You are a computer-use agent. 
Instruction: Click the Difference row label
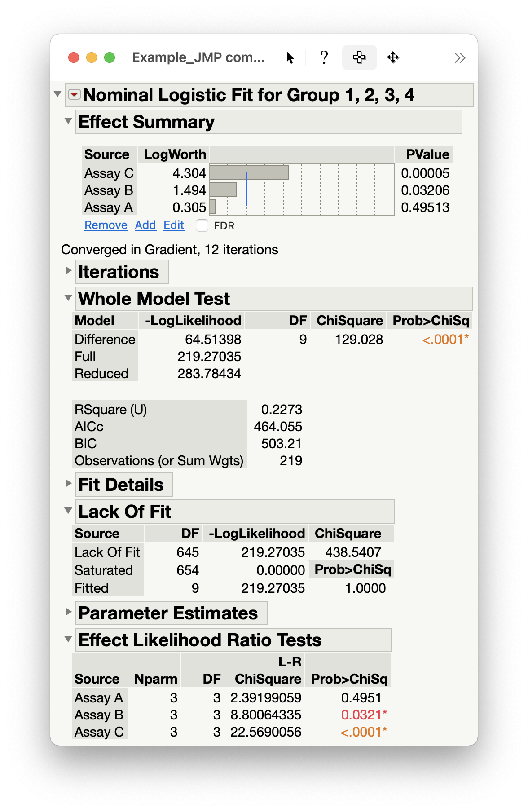(x=105, y=340)
